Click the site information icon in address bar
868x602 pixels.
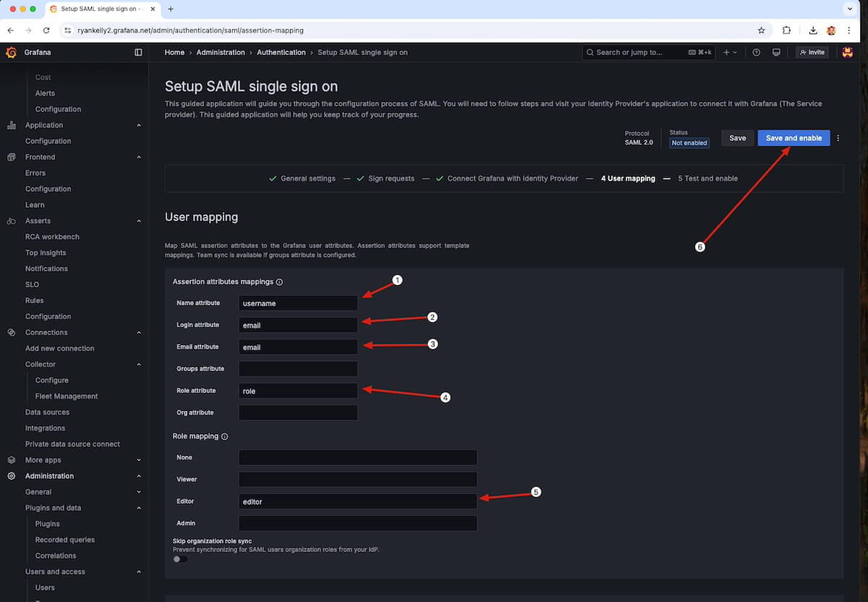pos(67,30)
